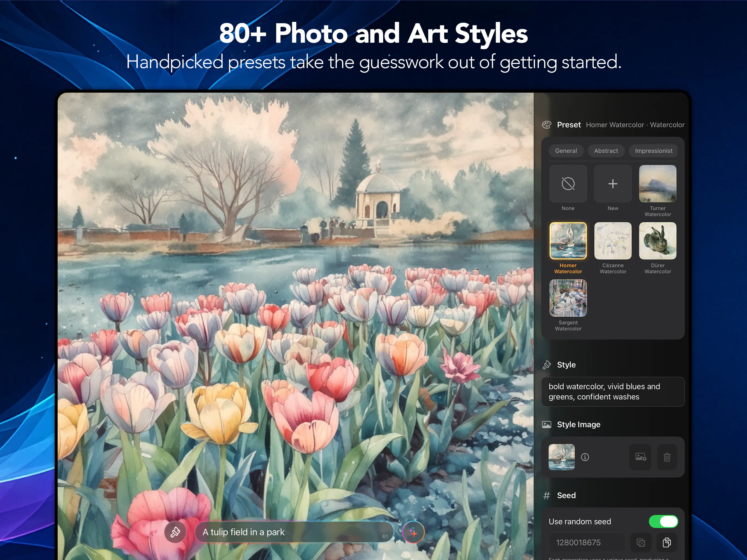Click the Style Image section picture icon

click(x=546, y=425)
